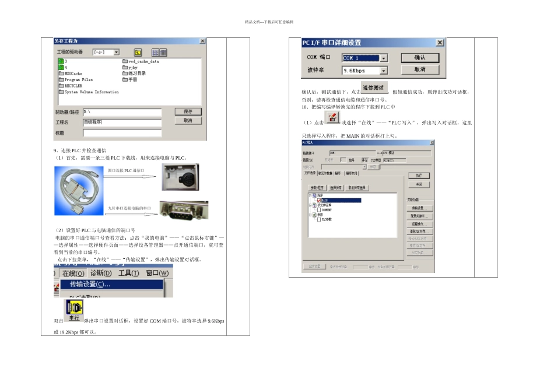Image resolution: width=554 pixels, height=392 pixels.
Task: Open the 练习目录 folder
Action: pyautogui.click(x=134, y=73)
